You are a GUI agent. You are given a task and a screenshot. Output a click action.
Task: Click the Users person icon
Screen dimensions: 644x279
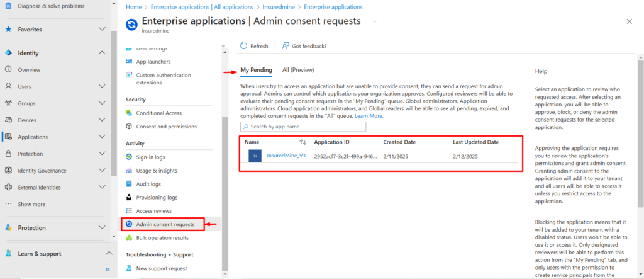(x=8, y=86)
